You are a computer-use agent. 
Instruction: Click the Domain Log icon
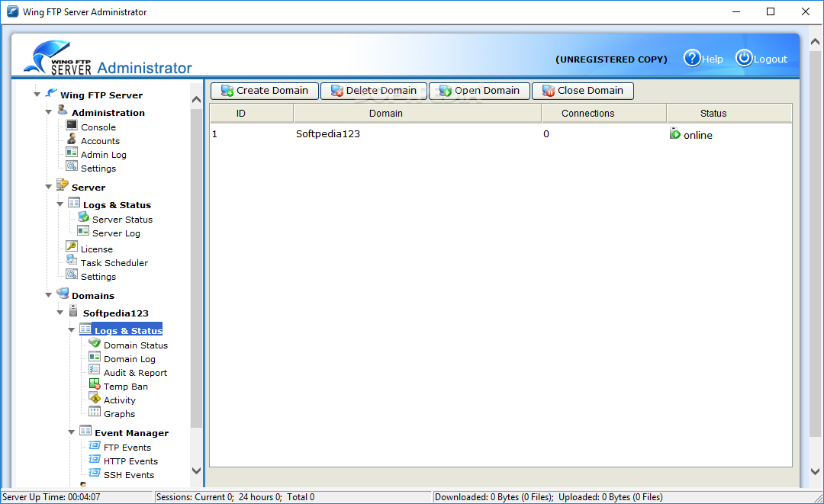point(95,357)
